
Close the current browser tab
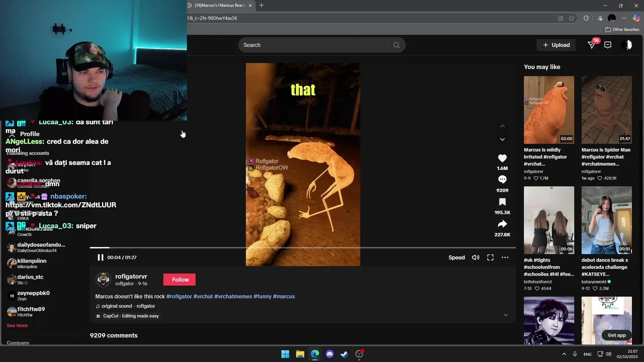(250, 6)
